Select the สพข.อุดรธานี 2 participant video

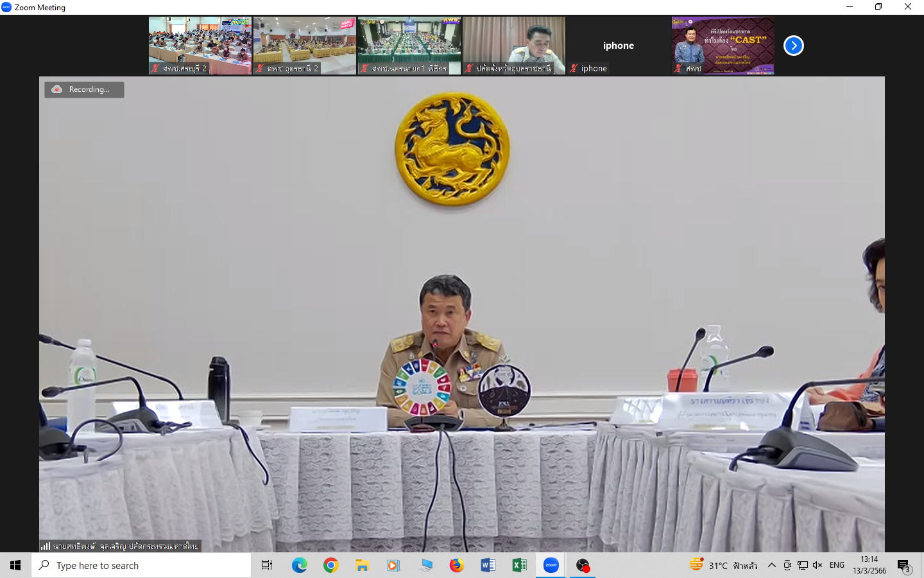tap(305, 46)
